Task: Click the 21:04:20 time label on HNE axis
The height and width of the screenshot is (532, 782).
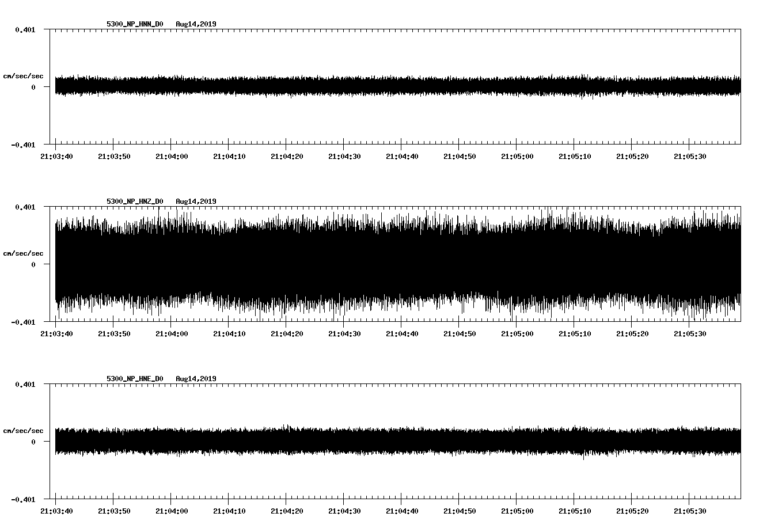Action: click(x=287, y=511)
